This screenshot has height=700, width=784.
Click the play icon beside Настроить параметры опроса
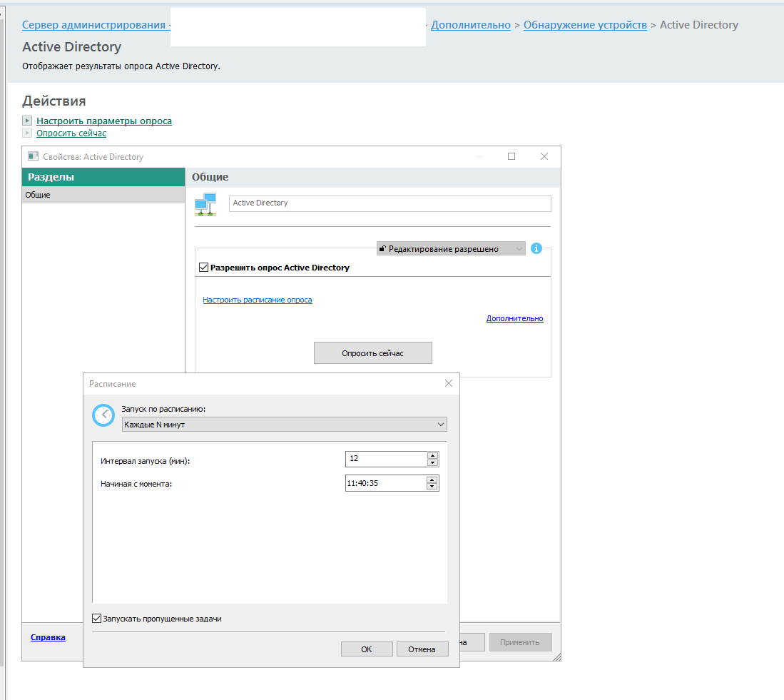pyautogui.click(x=28, y=121)
